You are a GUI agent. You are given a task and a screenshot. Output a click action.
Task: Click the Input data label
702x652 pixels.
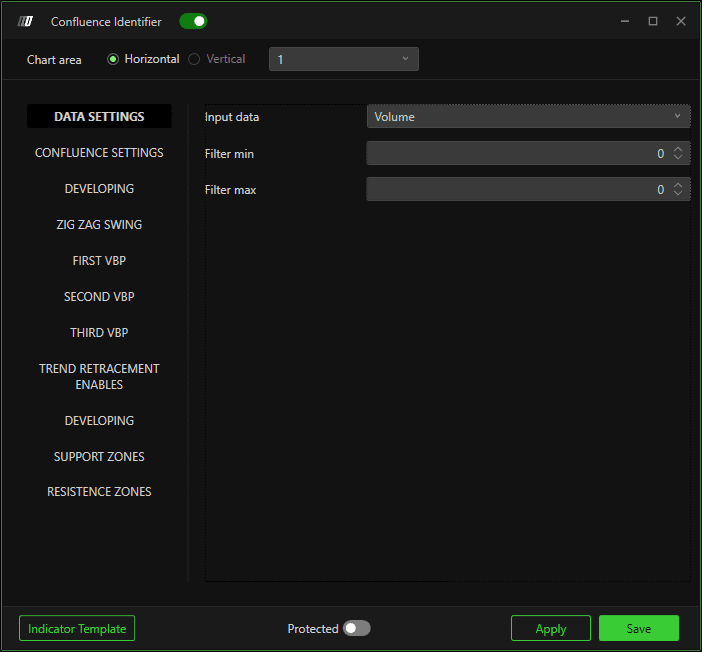pos(232,117)
